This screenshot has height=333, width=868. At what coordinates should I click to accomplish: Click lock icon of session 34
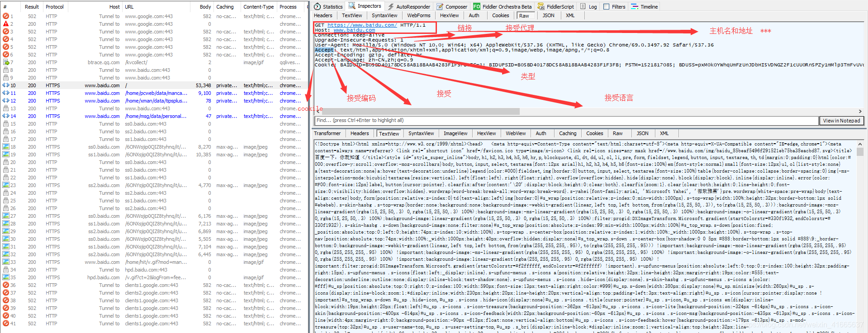(6, 270)
